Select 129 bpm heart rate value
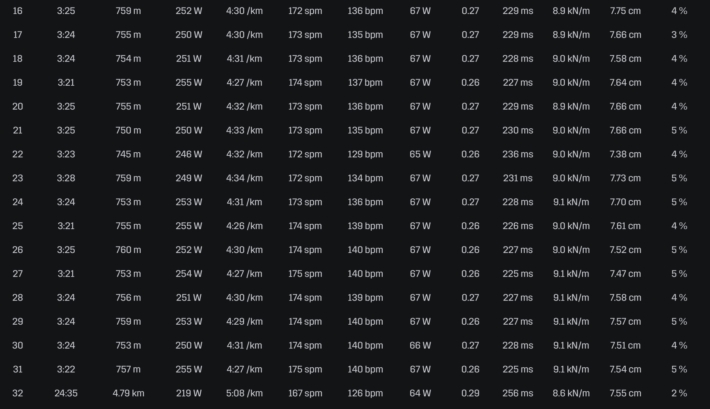The height and width of the screenshot is (409, 710). pyautogui.click(x=365, y=154)
